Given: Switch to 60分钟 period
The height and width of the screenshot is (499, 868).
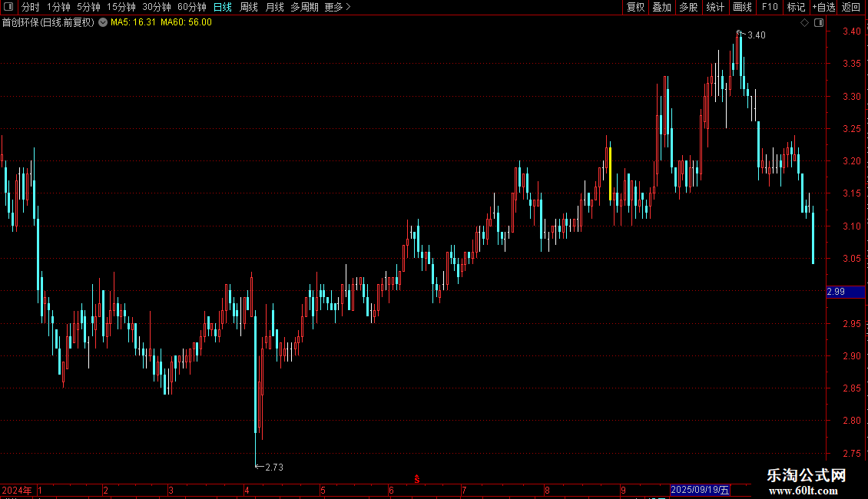Looking at the screenshot, I should click(x=192, y=7).
